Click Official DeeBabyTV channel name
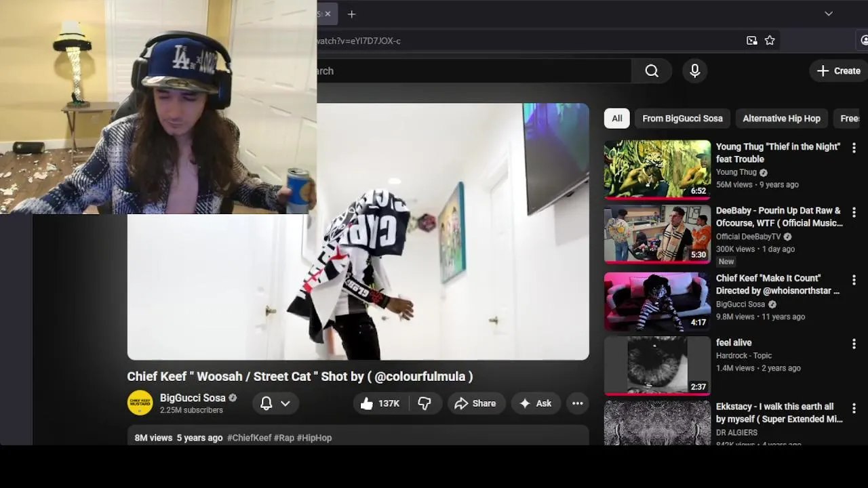The width and height of the screenshot is (868, 488). (x=749, y=237)
